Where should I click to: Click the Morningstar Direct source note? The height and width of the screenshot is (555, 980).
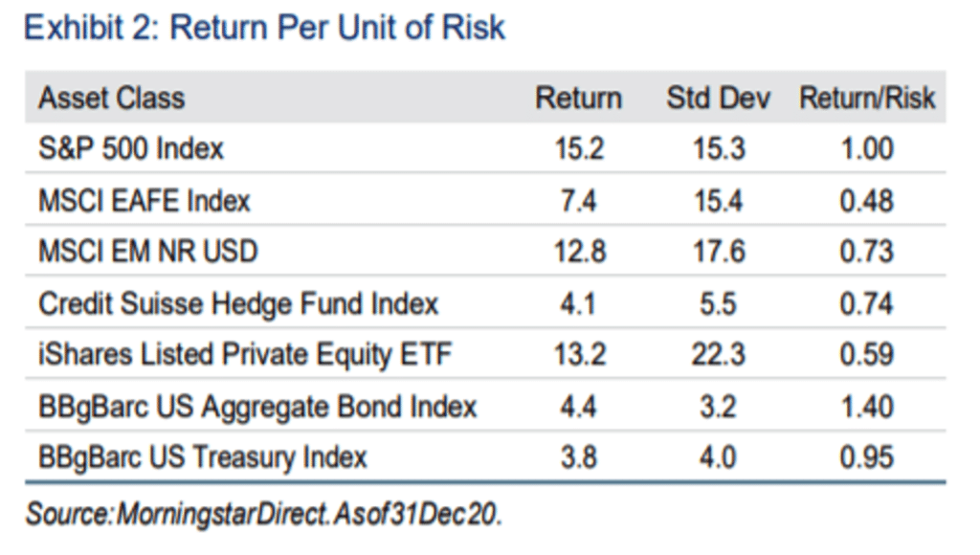point(264,515)
